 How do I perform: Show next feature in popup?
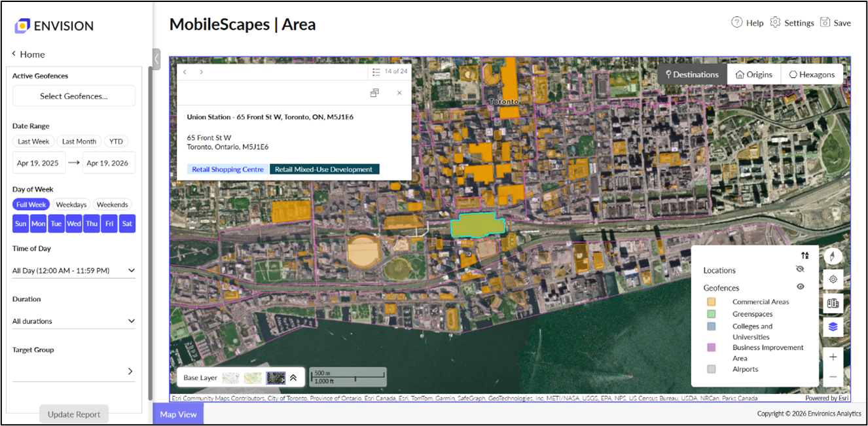click(x=201, y=72)
